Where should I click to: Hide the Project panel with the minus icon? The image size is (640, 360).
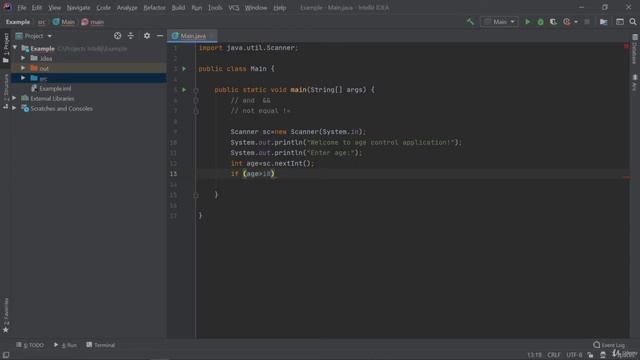click(160, 36)
